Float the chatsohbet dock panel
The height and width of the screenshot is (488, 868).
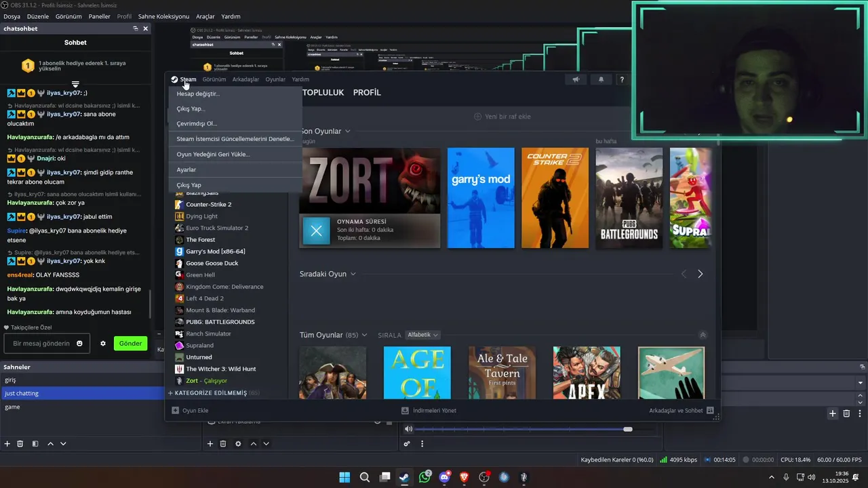coord(136,28)
